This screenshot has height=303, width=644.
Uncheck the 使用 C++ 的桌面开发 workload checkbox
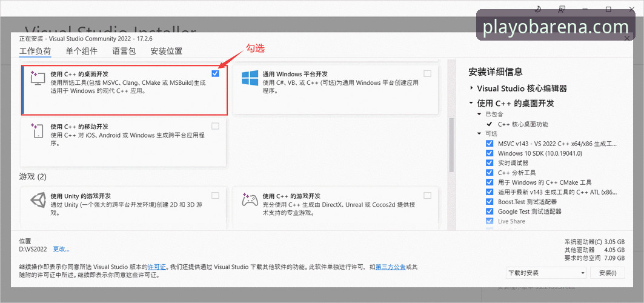click(215, 73)
